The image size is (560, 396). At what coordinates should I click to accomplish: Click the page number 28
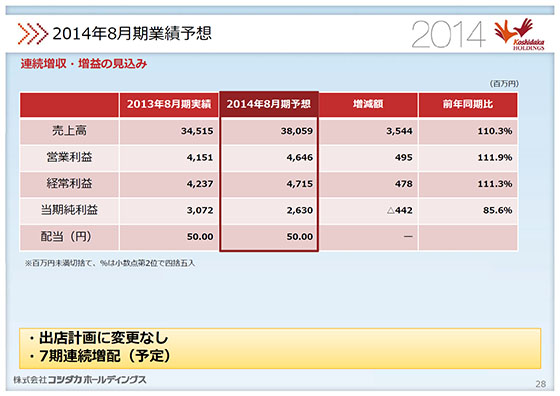pyautogui.click(x=540, y=384)
